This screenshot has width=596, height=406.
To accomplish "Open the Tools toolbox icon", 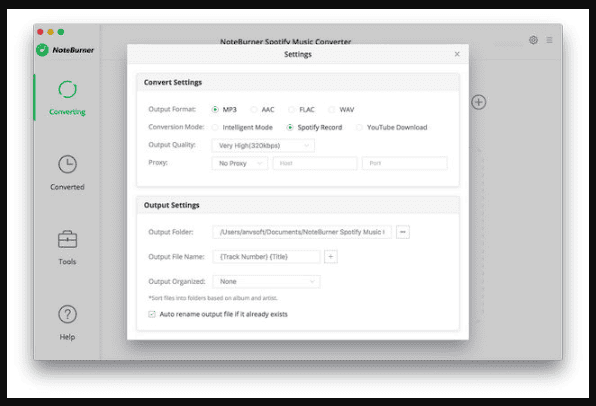I will 67,239.
